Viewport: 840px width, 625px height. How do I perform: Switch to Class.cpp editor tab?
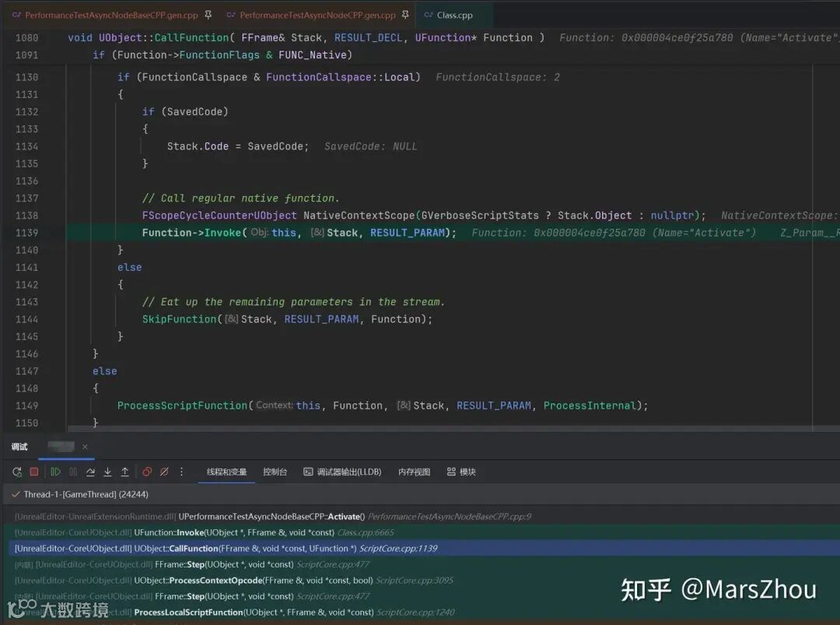[454, 15]
